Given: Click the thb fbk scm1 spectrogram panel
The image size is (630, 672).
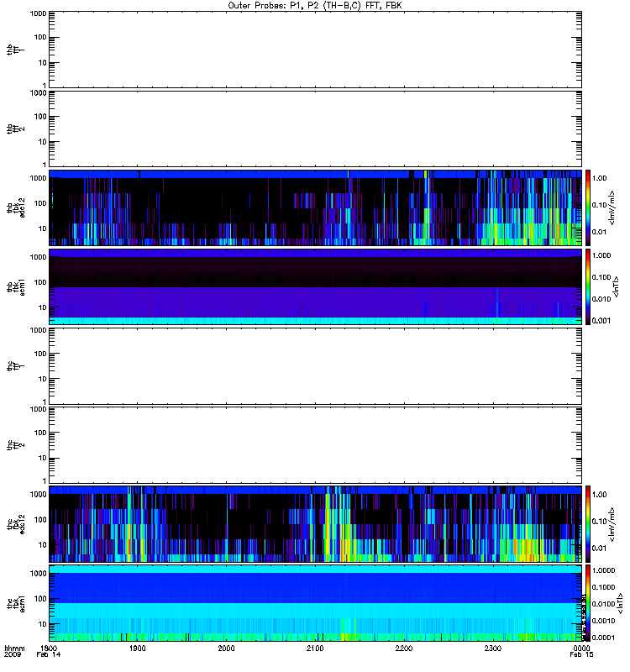Looking at the screenshot, I should (316, 286).
